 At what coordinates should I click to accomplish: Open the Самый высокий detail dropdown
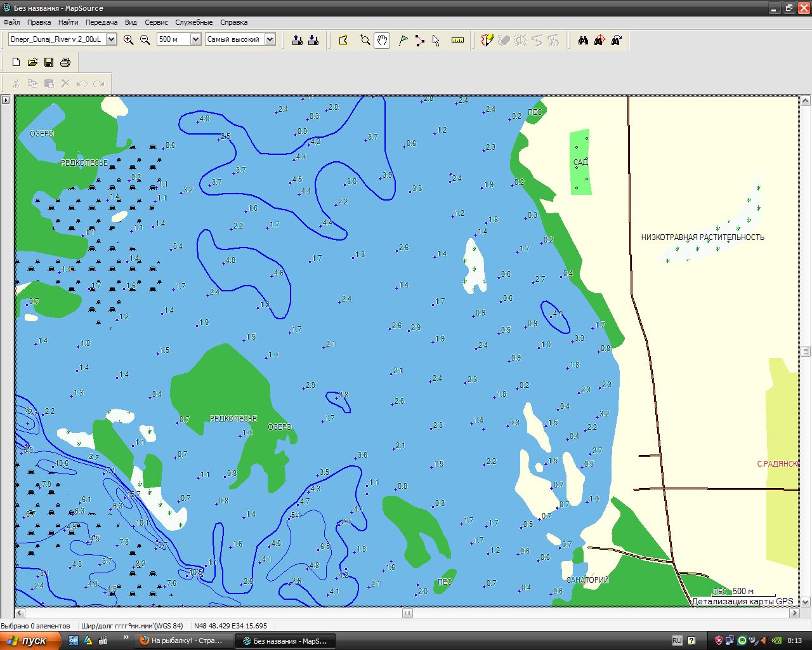coord(270,39)
